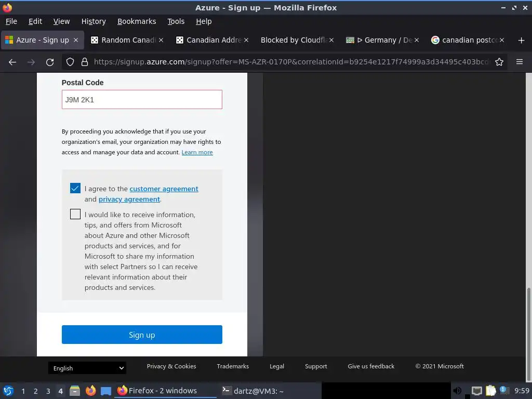The image size is (532, 399).
Task: Open the volume control tray icon
Action: tap(457, 391)
